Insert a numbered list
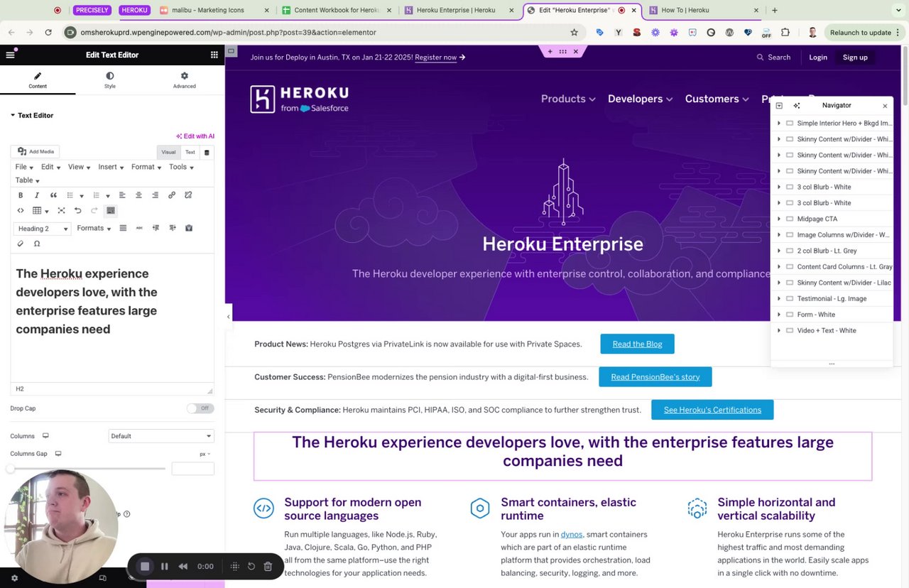This screenshot has height=588, width=909. [x=97, y=195]
